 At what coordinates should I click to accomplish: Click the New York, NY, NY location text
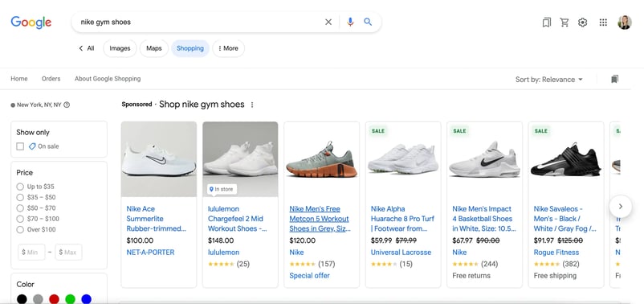pos(39,105)
